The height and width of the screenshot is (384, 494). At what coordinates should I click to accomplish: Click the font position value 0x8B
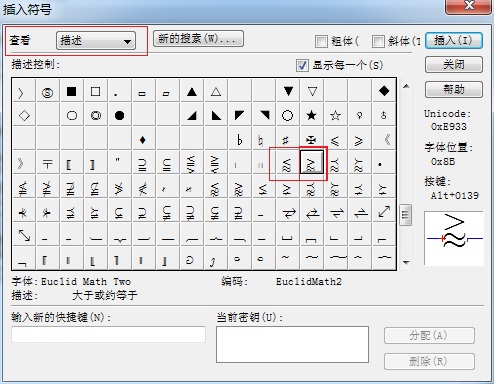443,162
